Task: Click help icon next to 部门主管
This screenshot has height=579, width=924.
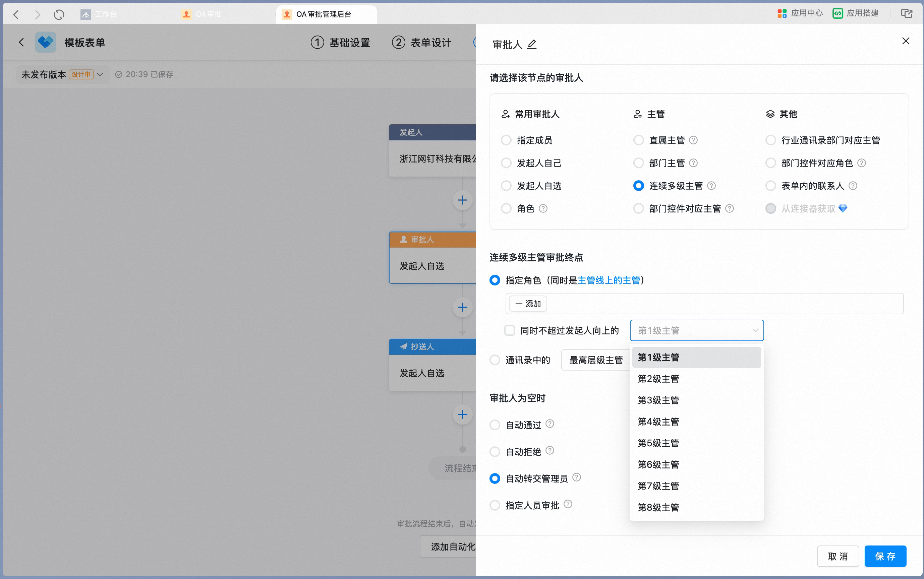Action: coord(693,163)
